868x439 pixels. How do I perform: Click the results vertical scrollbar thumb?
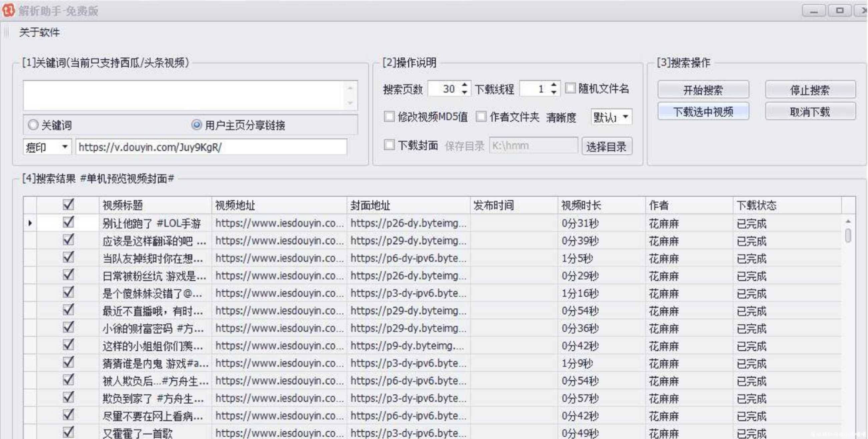(848, 236)
